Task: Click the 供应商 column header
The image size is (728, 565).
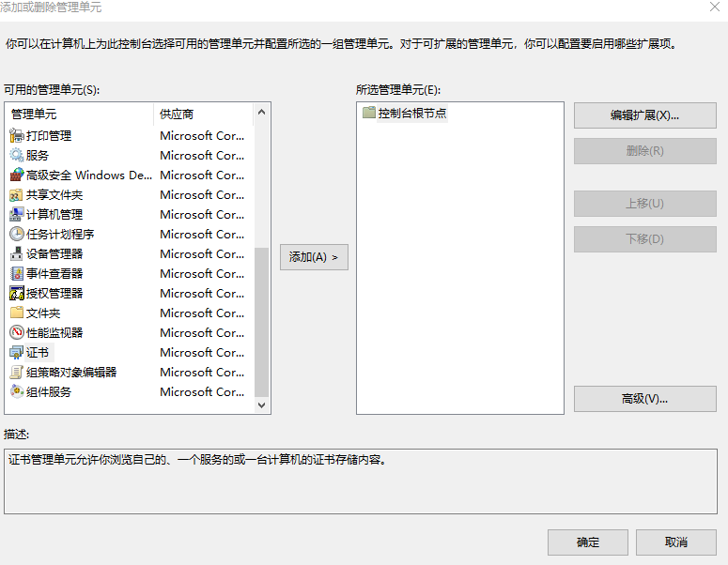Action: (x=203, y=115)
